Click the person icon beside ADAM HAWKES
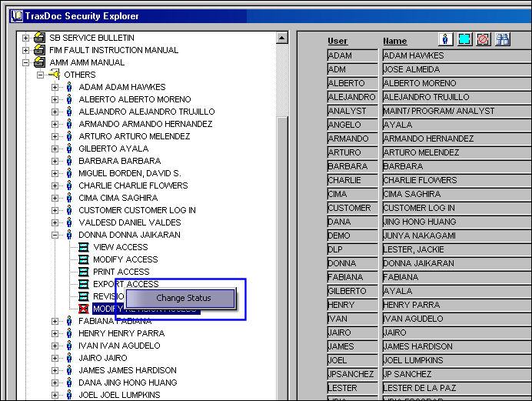532x401 pixels. coord(69,87)
